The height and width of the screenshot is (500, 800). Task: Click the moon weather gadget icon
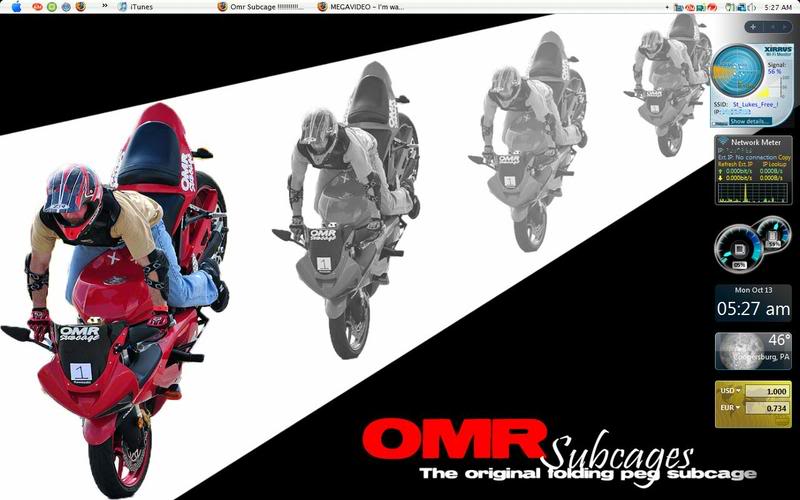point(733,350)
